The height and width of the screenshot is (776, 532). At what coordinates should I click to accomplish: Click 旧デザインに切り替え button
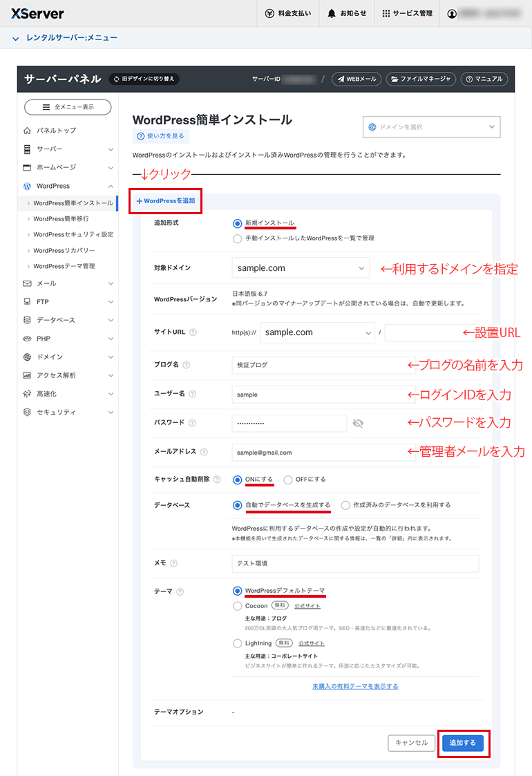point(144,79)
